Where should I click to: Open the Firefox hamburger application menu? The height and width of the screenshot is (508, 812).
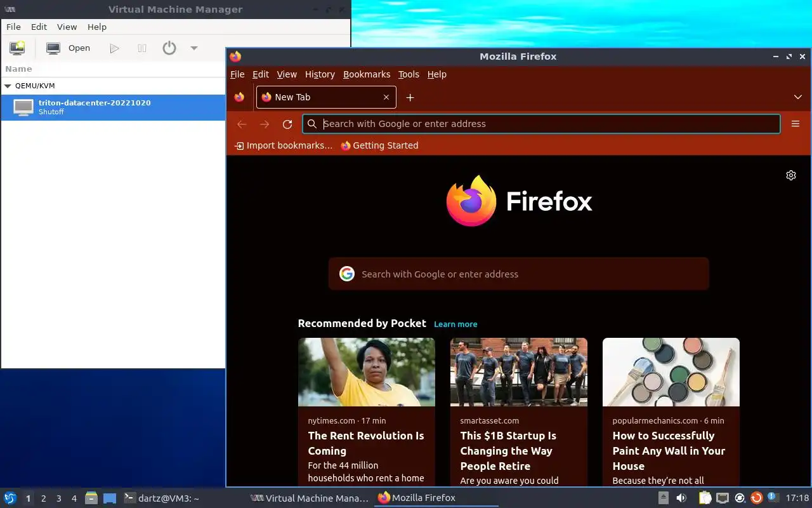(x=796, y=124)
